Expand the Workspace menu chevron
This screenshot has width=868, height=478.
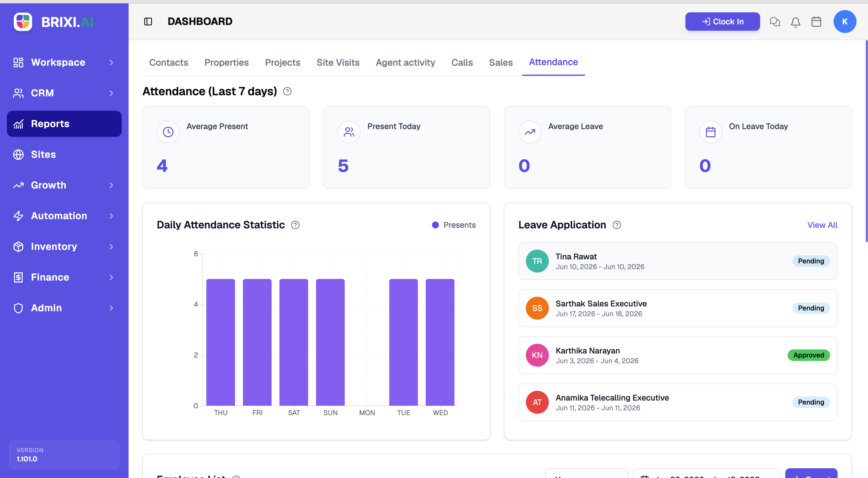(111, 62)
